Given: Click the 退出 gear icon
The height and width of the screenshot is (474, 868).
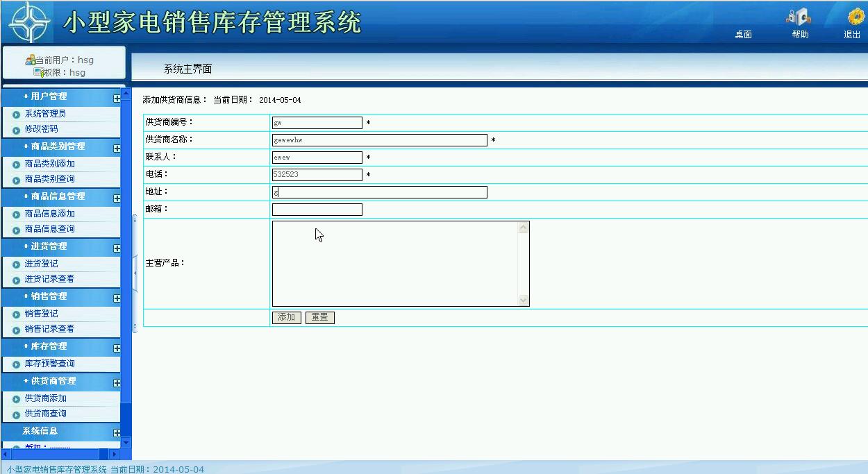Looking at the screenshot, I should (x=856, y=17).
